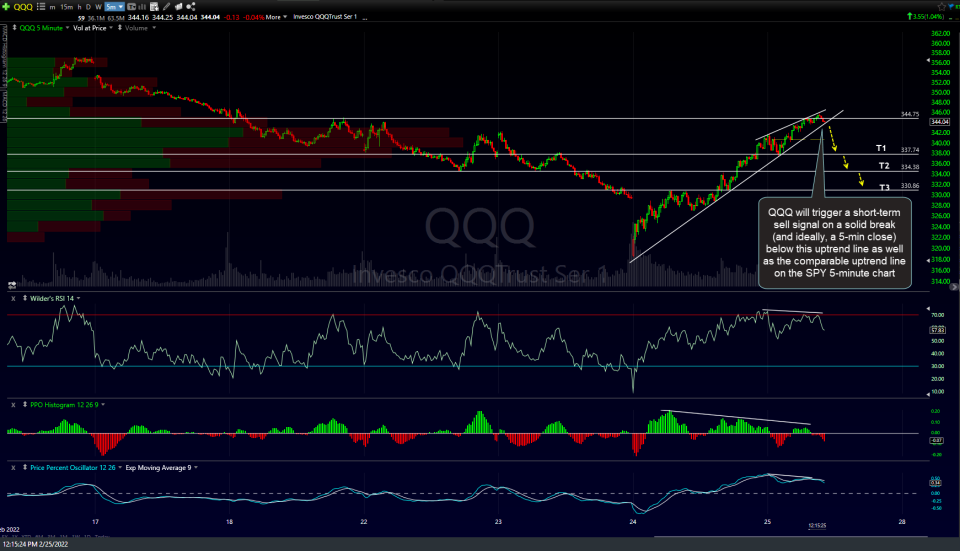Select the minute (m) timeframe
Screen dimensions: 960x551
coord(53,7)
